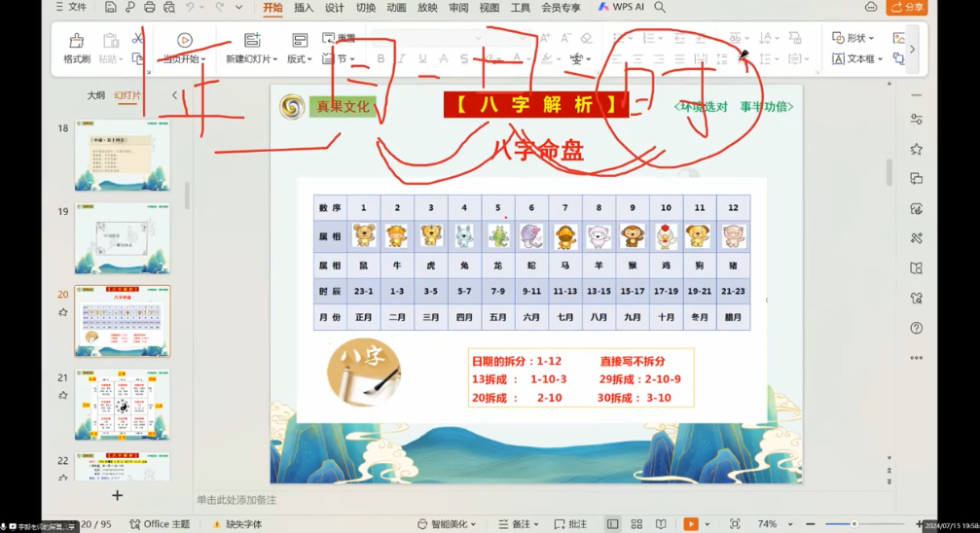Switch to Reading view book icon

coord(661,524)
